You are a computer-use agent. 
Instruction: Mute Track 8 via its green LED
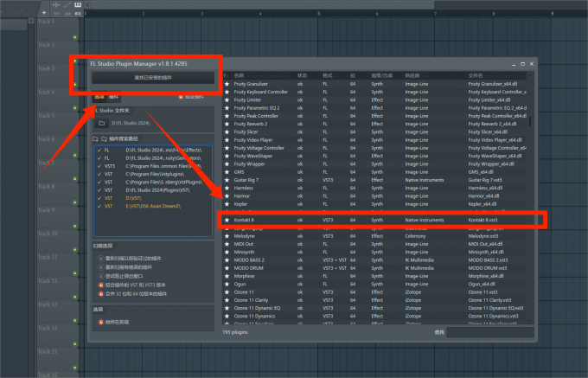pyautogui.click(x=75, y=202)
